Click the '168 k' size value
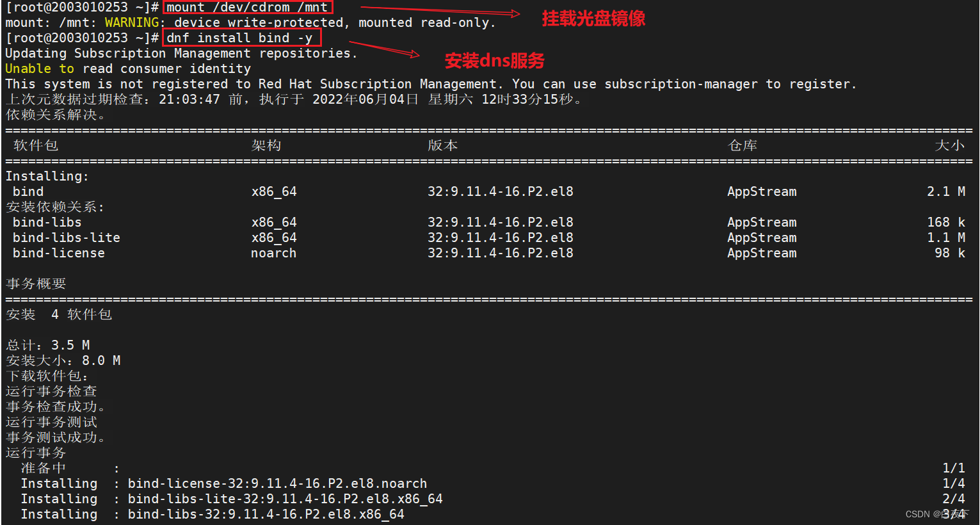 point(946,222)
